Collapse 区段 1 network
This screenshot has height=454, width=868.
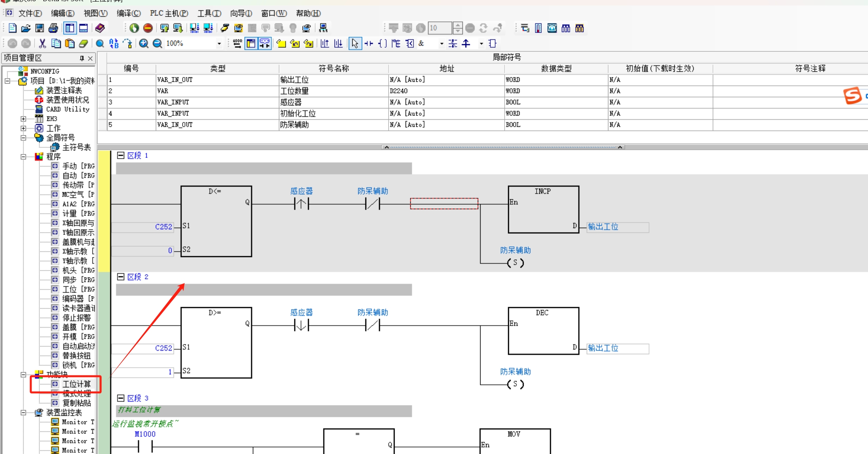pos(121,156)
